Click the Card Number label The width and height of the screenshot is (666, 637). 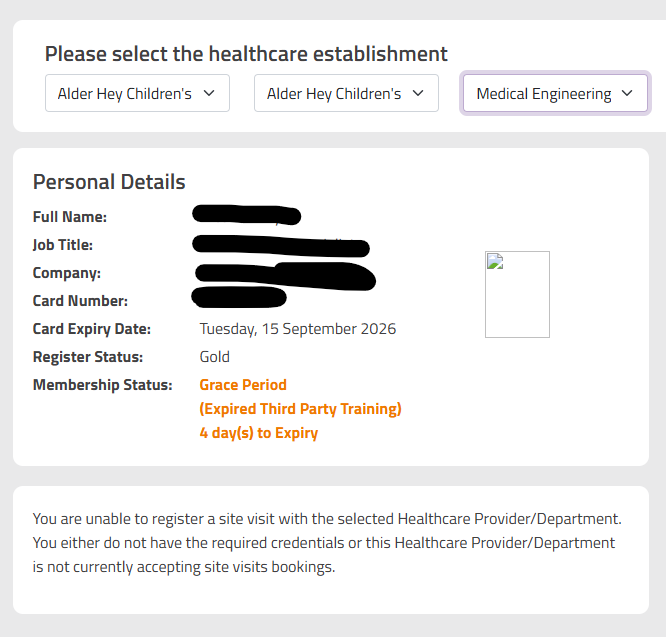click(80, 301)
